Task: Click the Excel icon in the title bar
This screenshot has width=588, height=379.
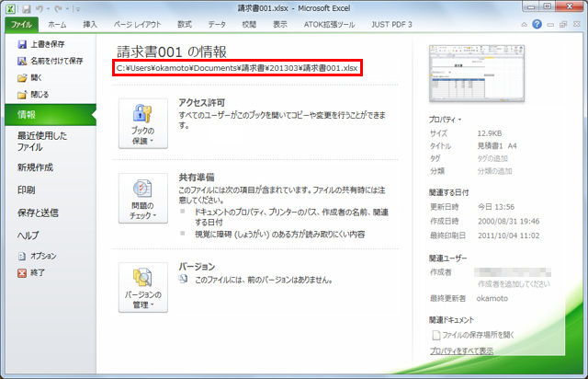Action: pos(10,8)
